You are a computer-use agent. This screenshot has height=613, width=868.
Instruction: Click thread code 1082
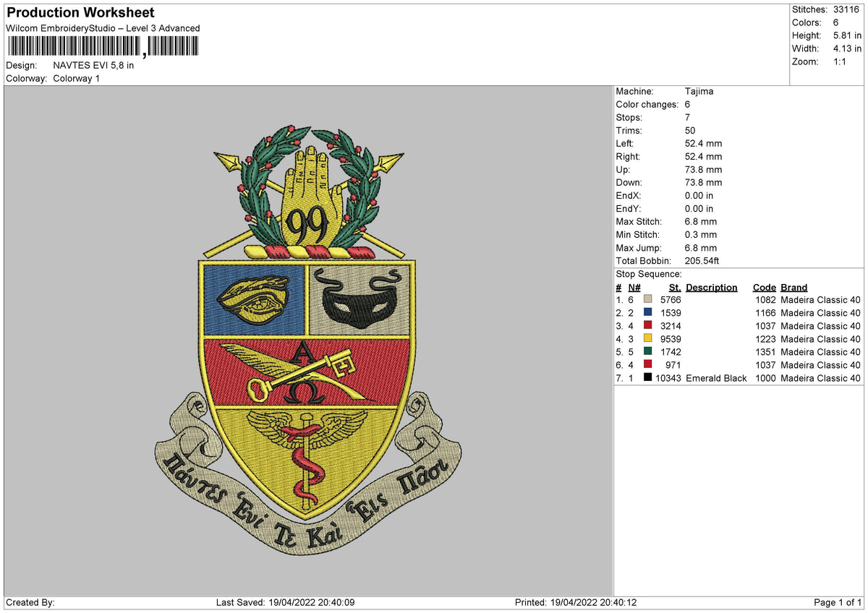click(x=765, y=300)
